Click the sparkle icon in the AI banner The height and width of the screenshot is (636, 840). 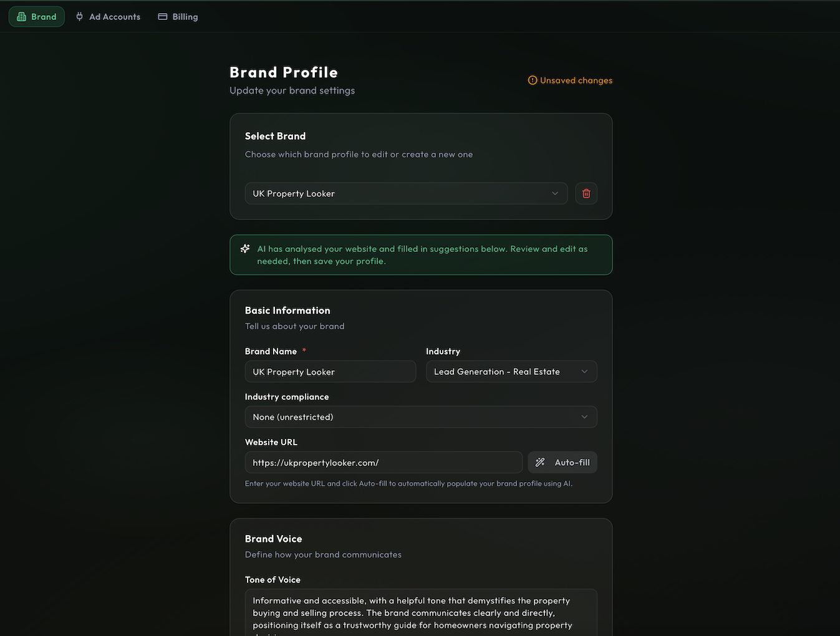click(245, 249)
